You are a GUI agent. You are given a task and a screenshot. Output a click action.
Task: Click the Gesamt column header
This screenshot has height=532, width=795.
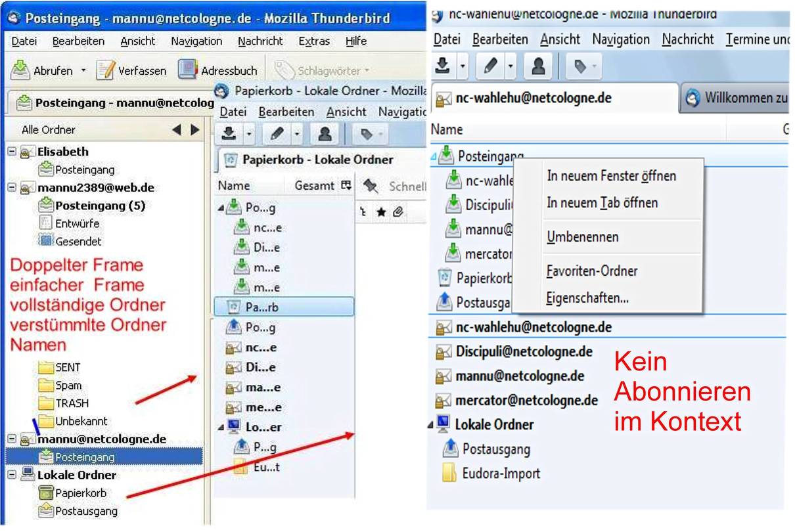(x=314, y=186)
